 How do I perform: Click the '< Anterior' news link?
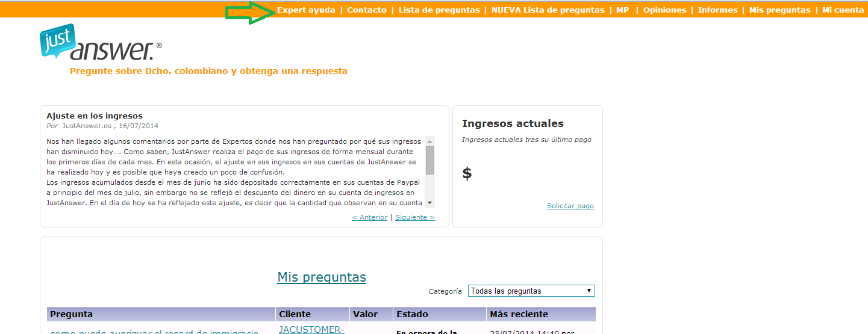[x=369, y=217]
